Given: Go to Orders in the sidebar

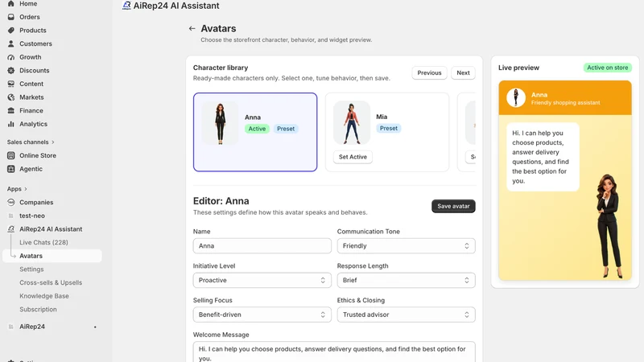Looking at the screenshot, I should (x=30, y=17).
